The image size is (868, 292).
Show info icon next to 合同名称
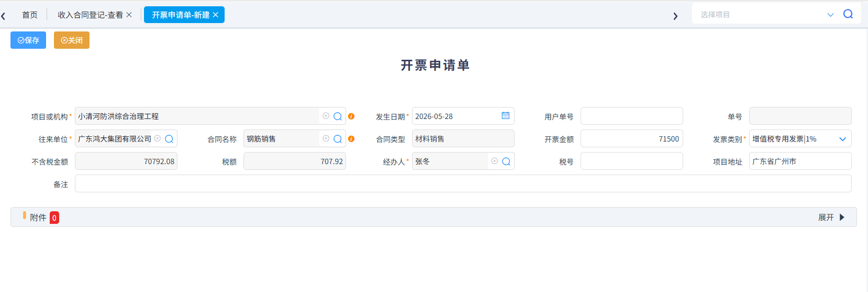pyautogui.click(x=351, y=139)
